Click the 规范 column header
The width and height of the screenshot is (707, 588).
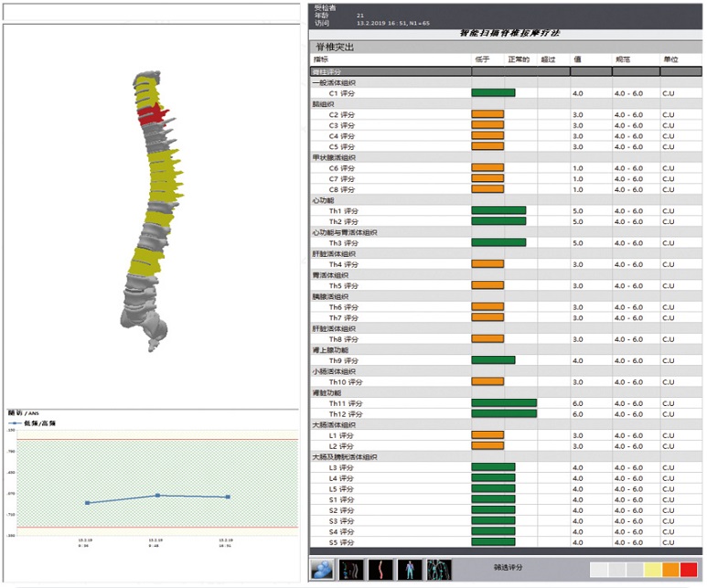(x=624, y=59)
